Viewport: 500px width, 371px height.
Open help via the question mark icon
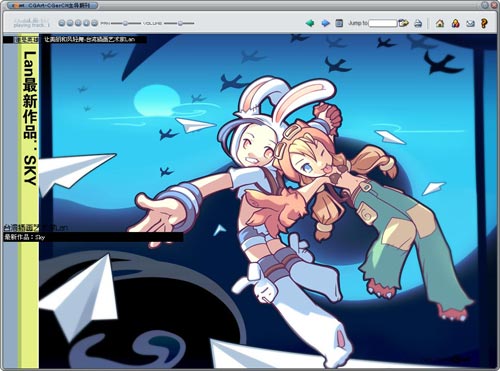pos(484,23)
